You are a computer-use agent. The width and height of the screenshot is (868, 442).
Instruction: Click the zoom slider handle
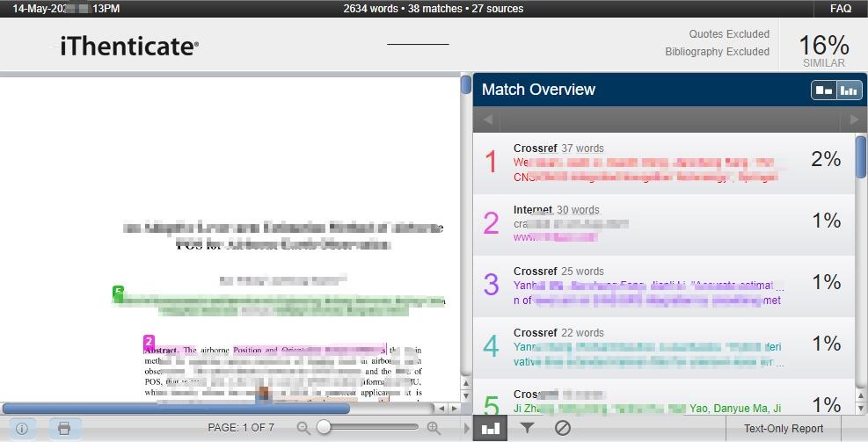point(325,428)
